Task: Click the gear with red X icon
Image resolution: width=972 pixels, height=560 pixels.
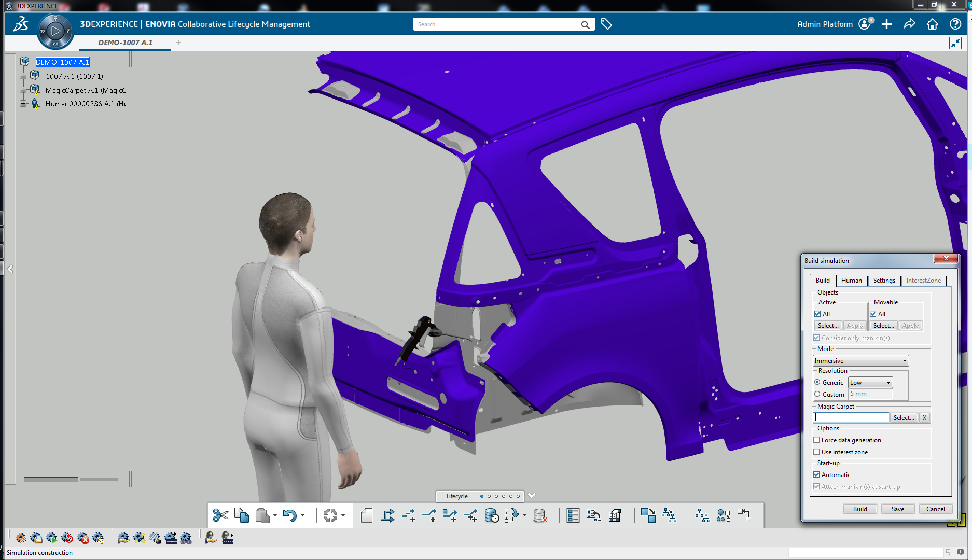Action: click(83, 538)
